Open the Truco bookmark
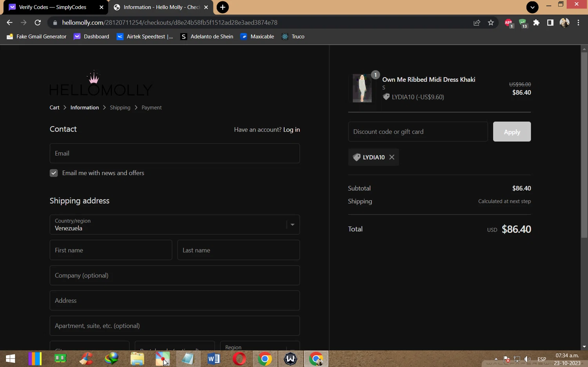Screen dimensions: 588x367 pos(293,36)
